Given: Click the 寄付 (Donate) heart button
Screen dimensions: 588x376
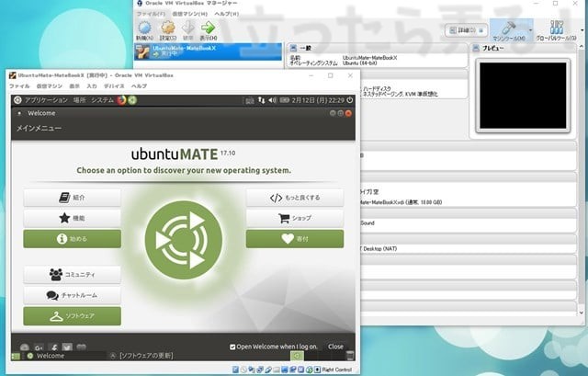Looking at the screenshot, I should (294, 239).
